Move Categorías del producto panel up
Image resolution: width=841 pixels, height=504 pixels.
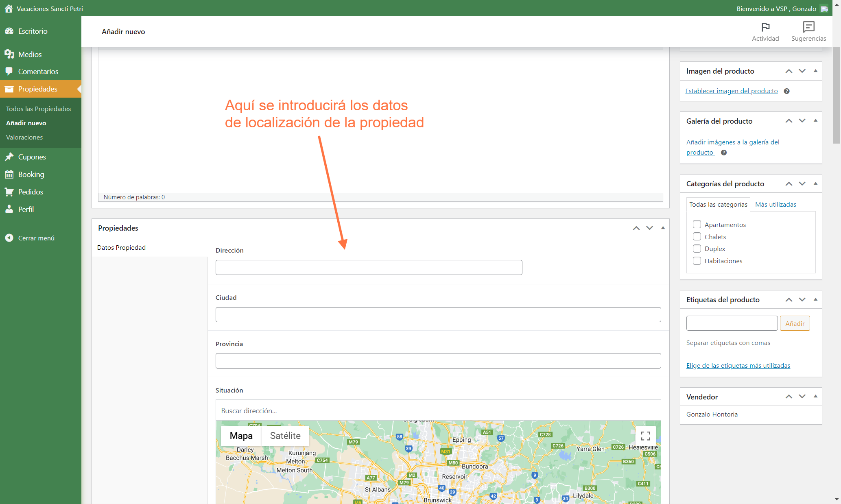[x=789, y=184]
